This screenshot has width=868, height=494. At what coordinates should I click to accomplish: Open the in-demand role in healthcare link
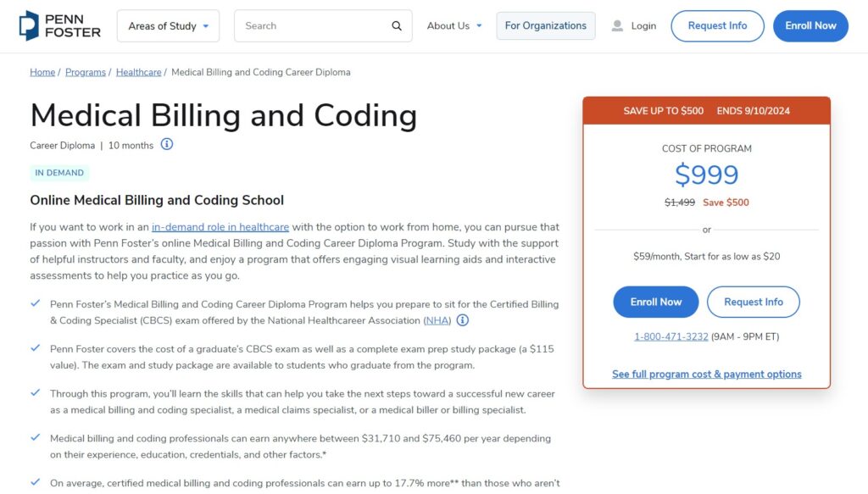[220, 227]
